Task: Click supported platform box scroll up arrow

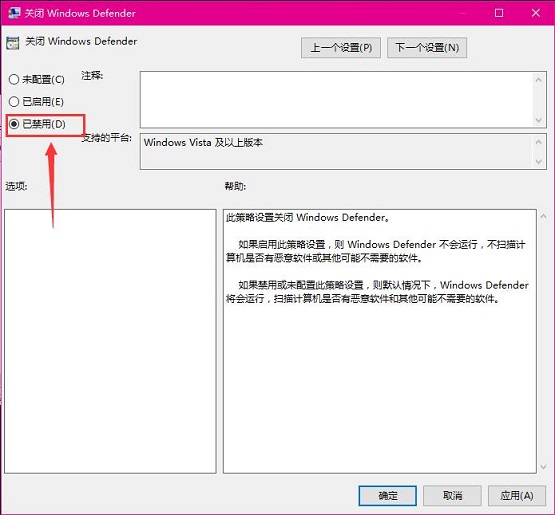Action: (538, 142)
